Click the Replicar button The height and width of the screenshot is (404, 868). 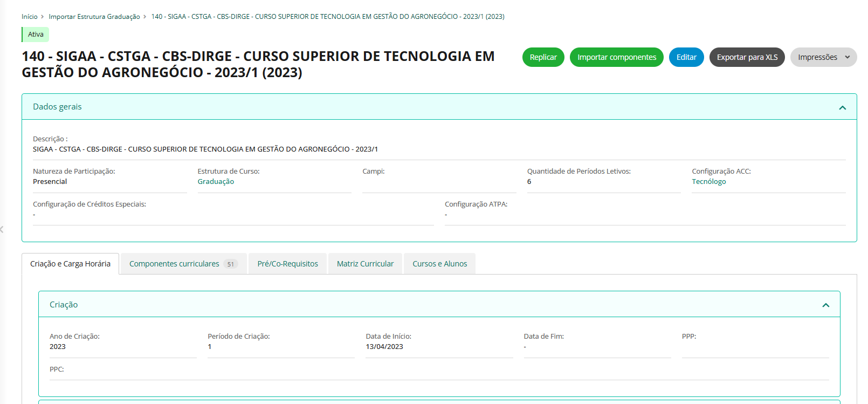point(543,57)
